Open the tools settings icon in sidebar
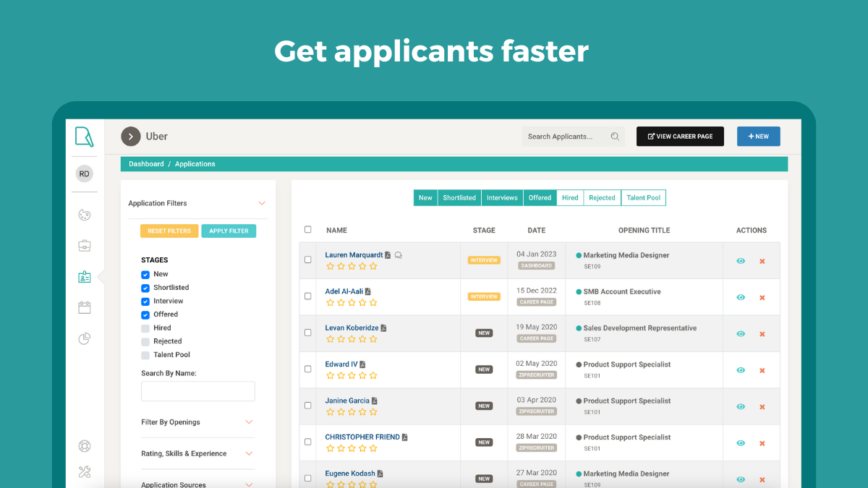The width and height of the screenshot is (868, 488). (85, 472)
